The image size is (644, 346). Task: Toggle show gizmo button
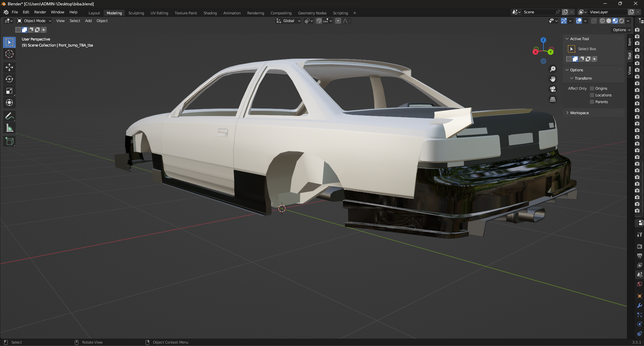(564, 21)
